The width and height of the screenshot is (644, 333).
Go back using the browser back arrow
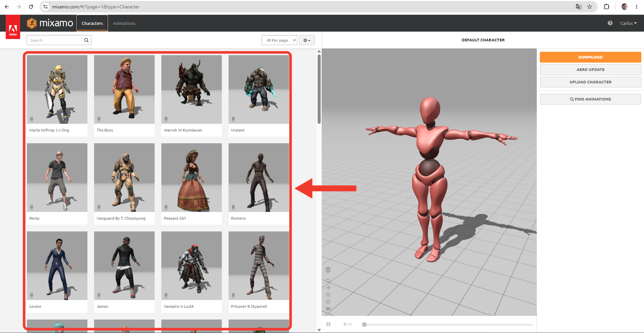(x=7, y=7)
